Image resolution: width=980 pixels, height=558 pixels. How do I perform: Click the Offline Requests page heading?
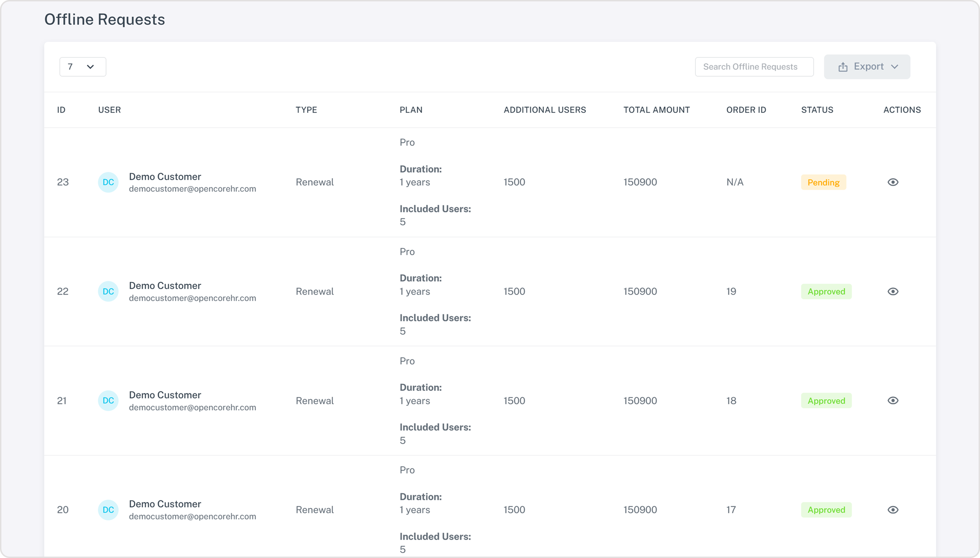(105, 20)
